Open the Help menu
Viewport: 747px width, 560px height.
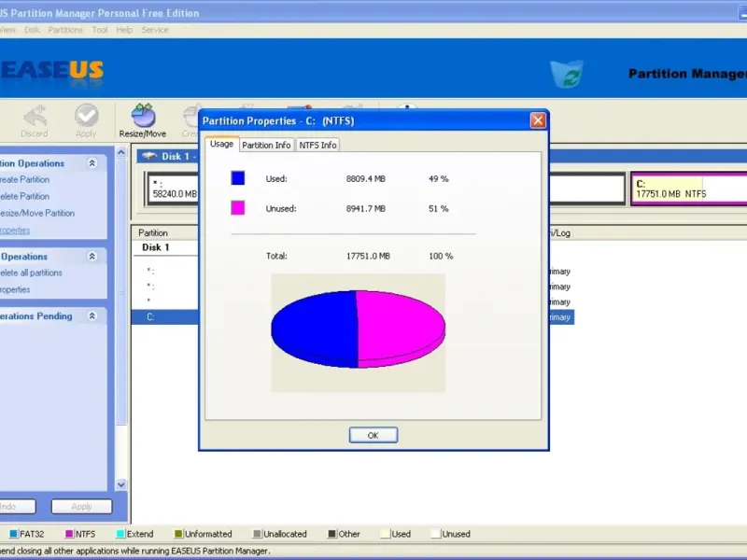pyautogui.click(x=124, y=30)
